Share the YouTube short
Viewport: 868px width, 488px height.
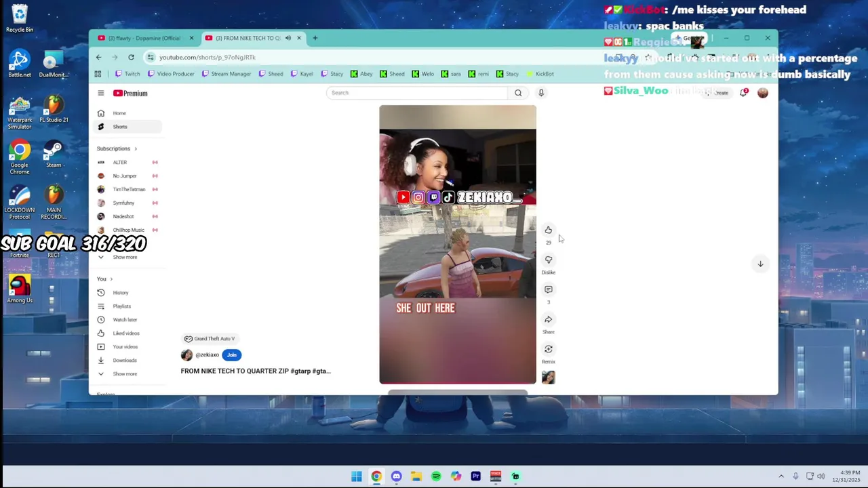pos(548,319)
